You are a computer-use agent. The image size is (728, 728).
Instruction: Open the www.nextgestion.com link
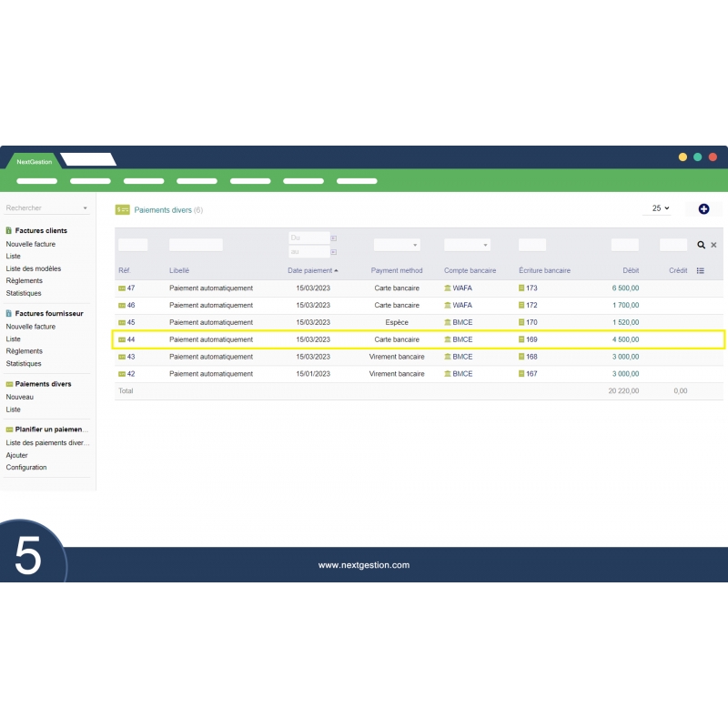[x=364, y=564]
